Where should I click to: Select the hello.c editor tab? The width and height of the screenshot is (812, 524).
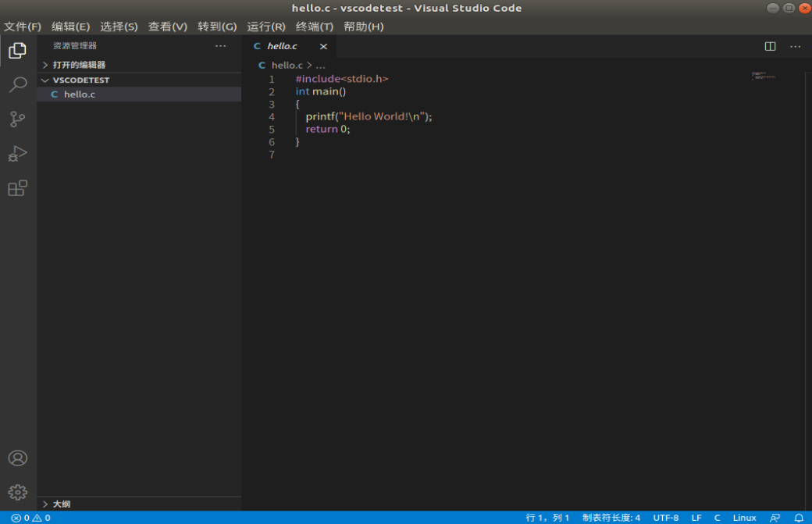coord(282,47)
